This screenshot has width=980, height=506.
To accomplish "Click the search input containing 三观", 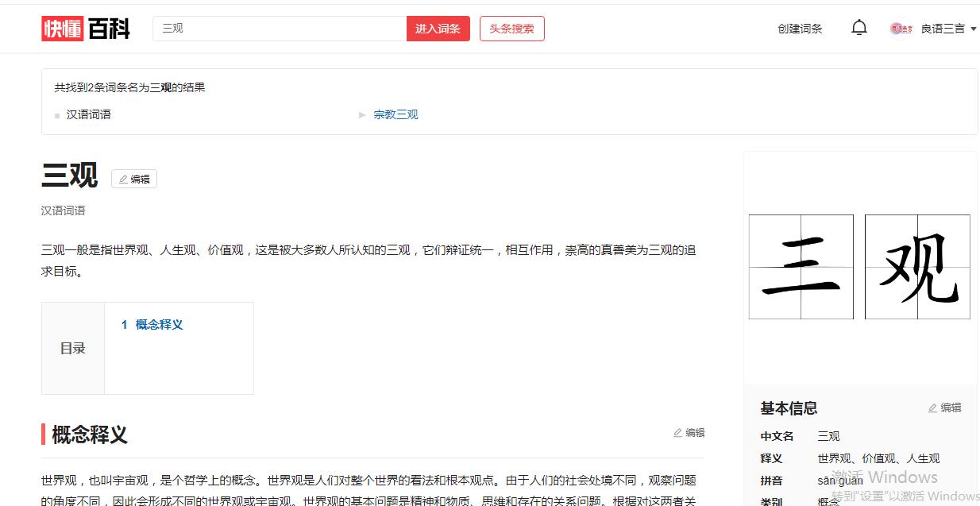I will pos(278,27).
